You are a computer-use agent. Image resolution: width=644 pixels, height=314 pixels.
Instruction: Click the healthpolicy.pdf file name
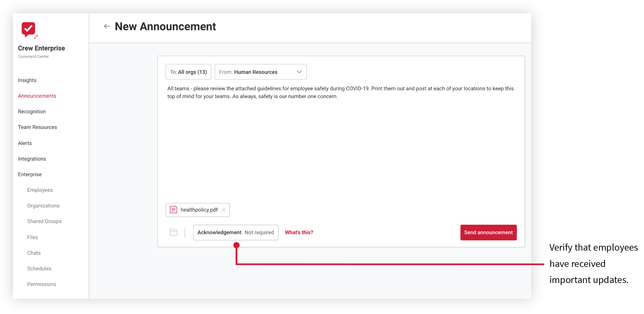coord(199,210)
